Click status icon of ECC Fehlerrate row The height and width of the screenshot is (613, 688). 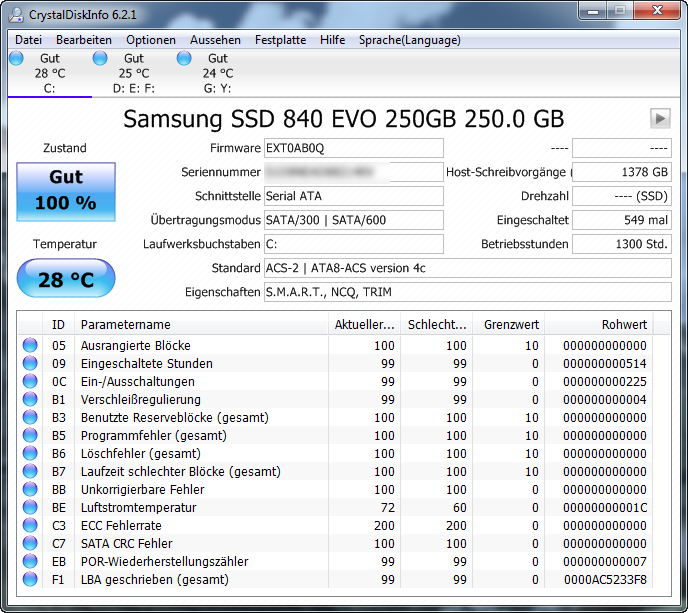[x=30, y=525]
